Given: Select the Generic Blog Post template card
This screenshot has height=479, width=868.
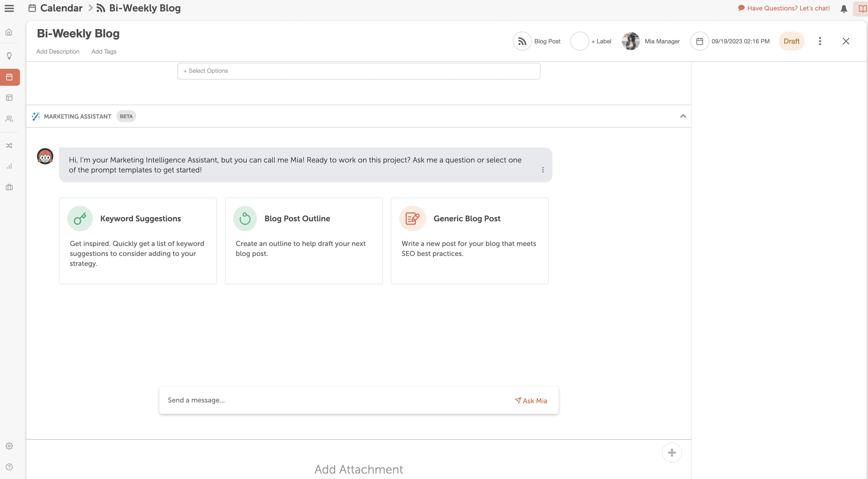Looking at the screenshot, I should [x=469, y=241].
